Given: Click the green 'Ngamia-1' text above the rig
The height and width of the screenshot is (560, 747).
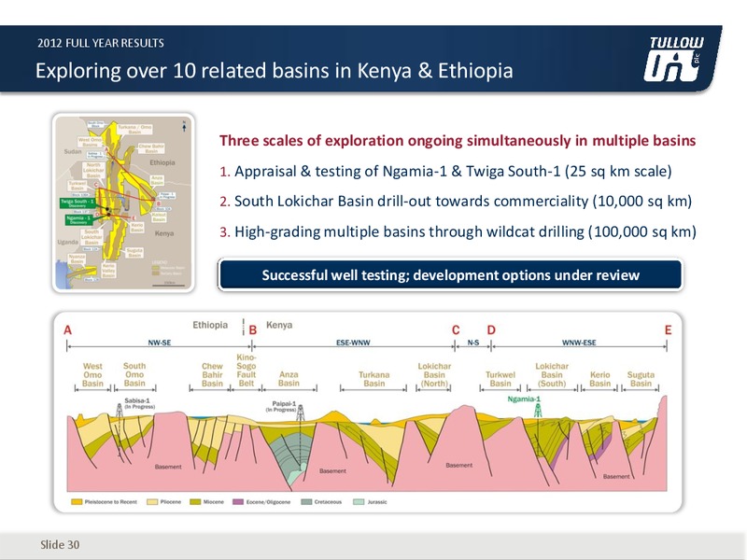Looking at the screenshot, I should (524, 399).
